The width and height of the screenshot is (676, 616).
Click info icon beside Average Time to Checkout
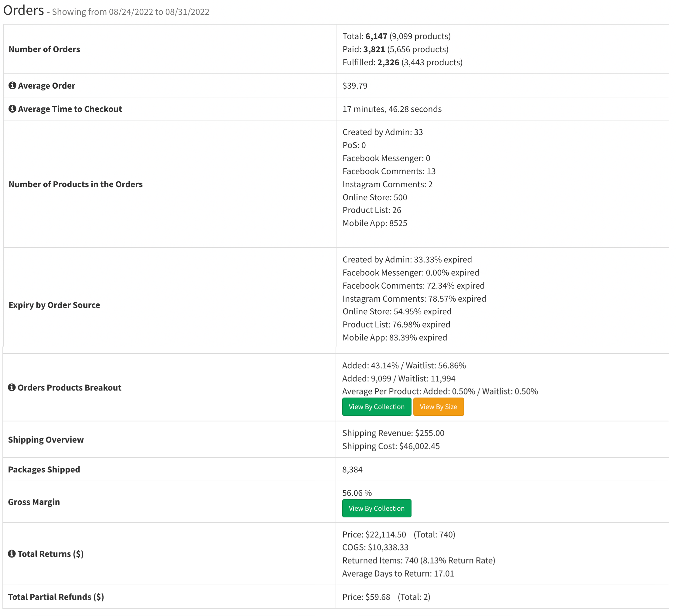(x=12, y=109)
